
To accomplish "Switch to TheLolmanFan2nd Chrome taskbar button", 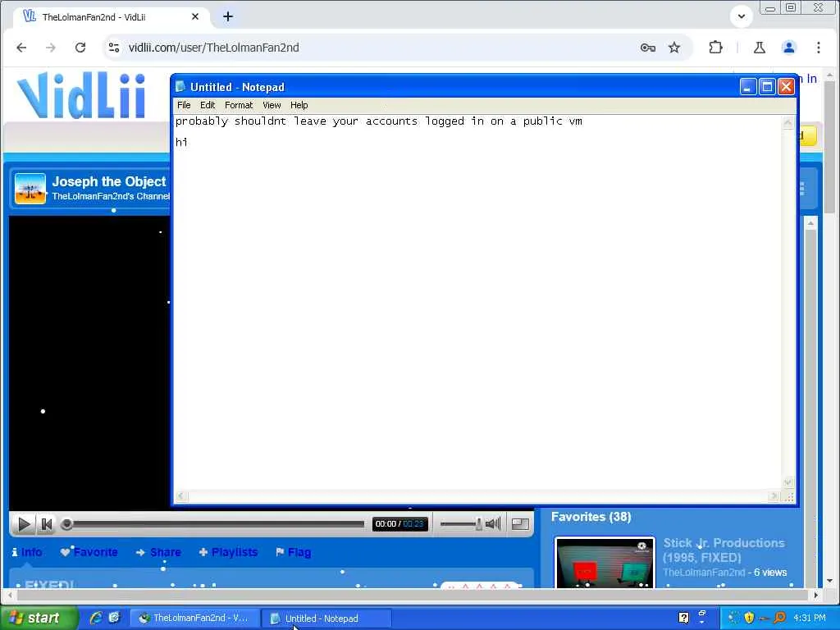I will click(194, 619).
